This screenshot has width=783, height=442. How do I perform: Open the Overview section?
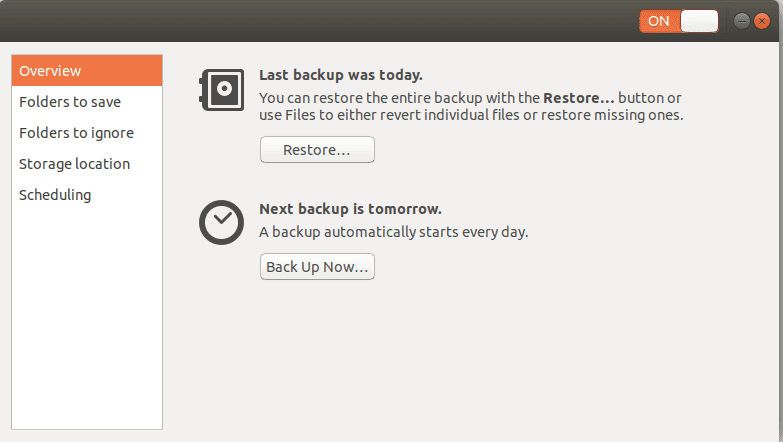point(87,71)
